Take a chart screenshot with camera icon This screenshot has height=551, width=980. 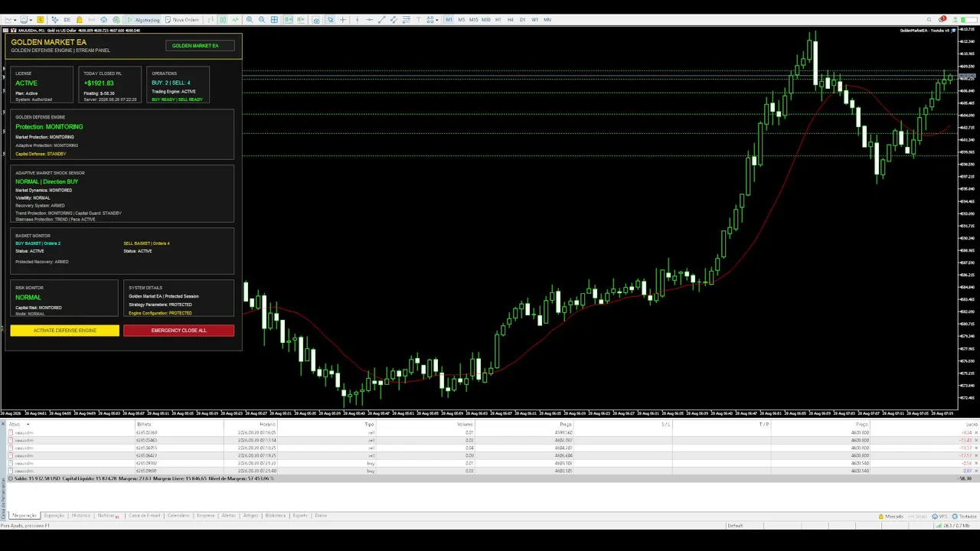[x=316, y=20]
